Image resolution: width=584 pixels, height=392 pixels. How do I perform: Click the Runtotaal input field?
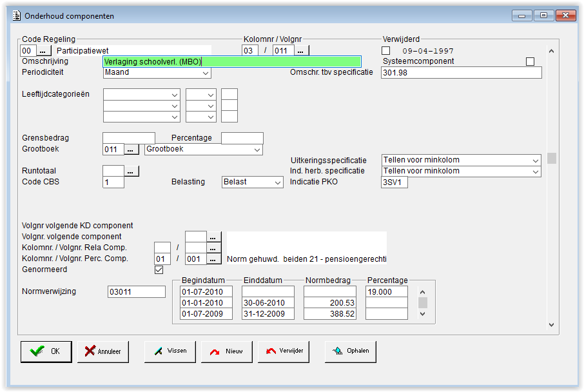click(x=113, y=171)
